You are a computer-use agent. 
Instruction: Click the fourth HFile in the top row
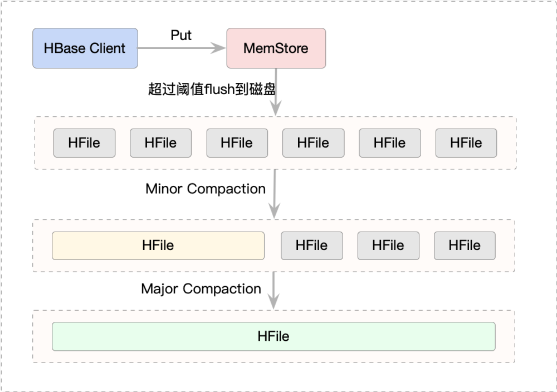[313, 143]
